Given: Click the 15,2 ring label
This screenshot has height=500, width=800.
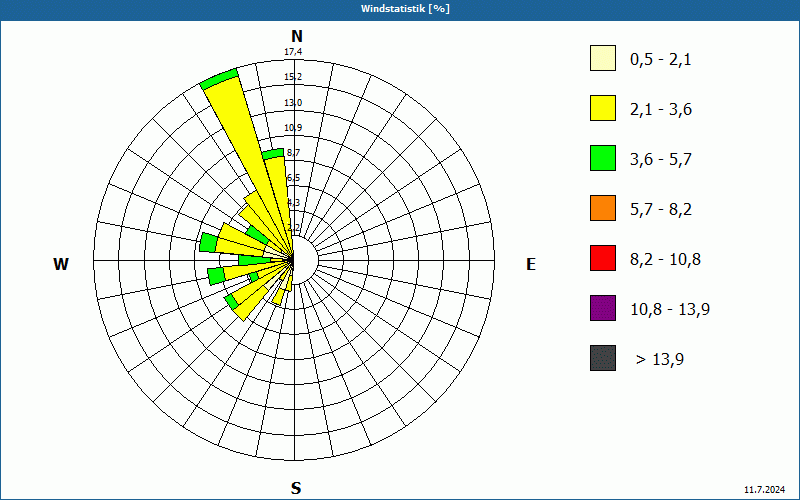Looking at the screenshot, I should pyautogui.click(x=293, y=77).
